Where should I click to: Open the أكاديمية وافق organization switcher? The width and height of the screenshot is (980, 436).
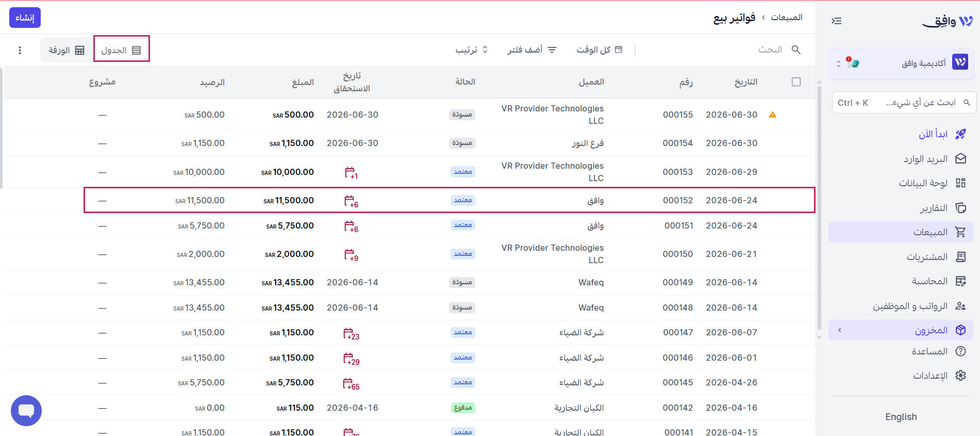coord(901,63)
